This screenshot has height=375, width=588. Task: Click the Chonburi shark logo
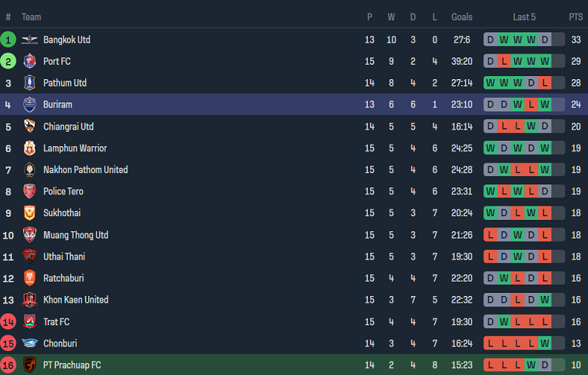tap(29, 343)
